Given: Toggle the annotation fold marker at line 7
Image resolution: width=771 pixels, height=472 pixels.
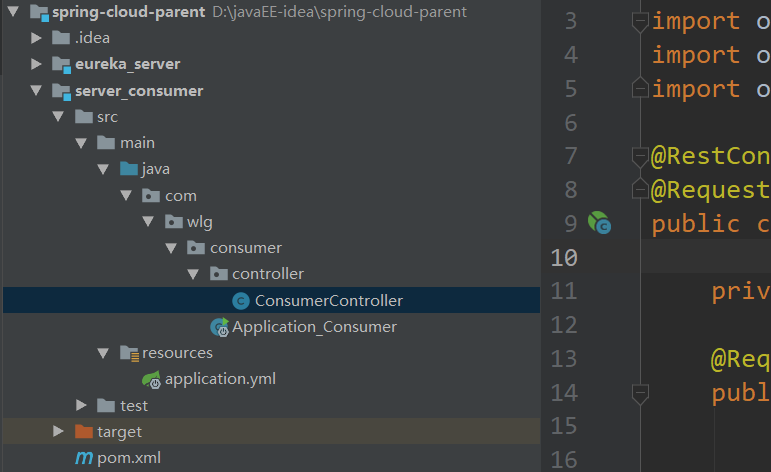Looking at the screenshot, I should pyautogui.click(x=640, y=157).
